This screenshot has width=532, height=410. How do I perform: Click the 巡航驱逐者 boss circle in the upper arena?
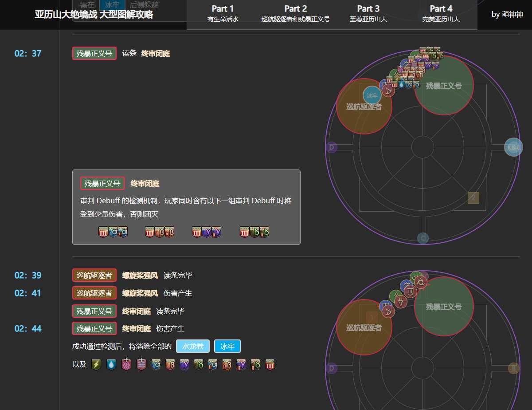[364, 106]
